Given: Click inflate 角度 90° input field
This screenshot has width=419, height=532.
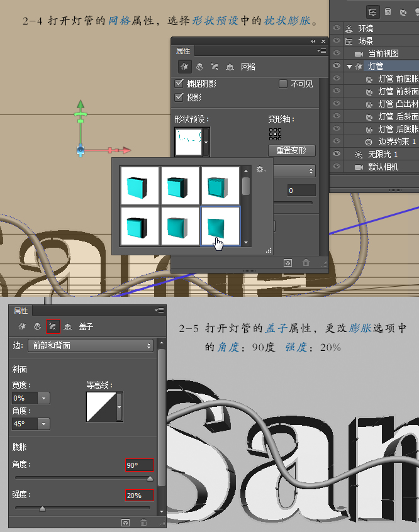Looking at the screenshot, I should pos(140,465).
